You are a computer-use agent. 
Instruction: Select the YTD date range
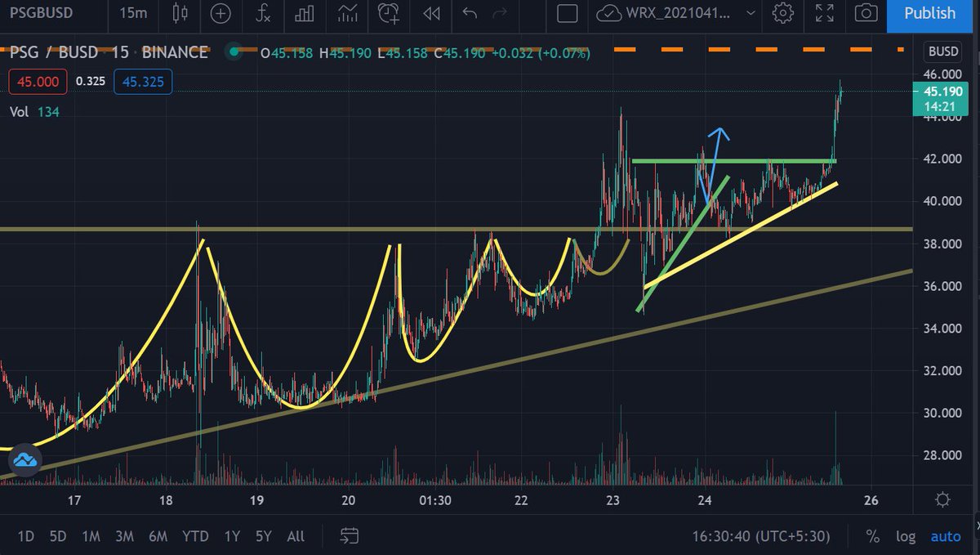click(195, 536)
